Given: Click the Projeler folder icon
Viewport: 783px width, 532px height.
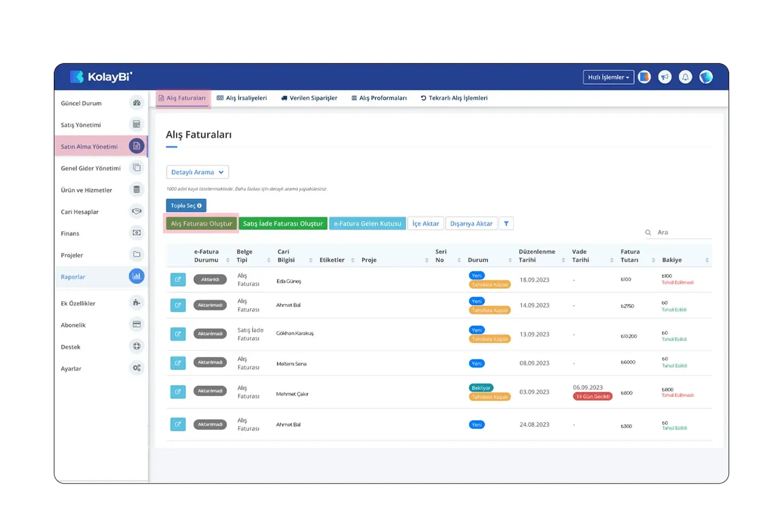Looking at the screenshot, I should point(136,254).
